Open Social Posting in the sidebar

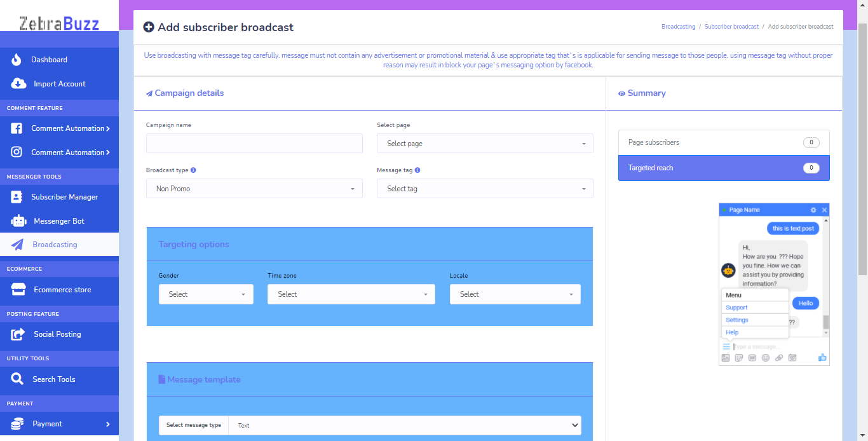point(59,334)
